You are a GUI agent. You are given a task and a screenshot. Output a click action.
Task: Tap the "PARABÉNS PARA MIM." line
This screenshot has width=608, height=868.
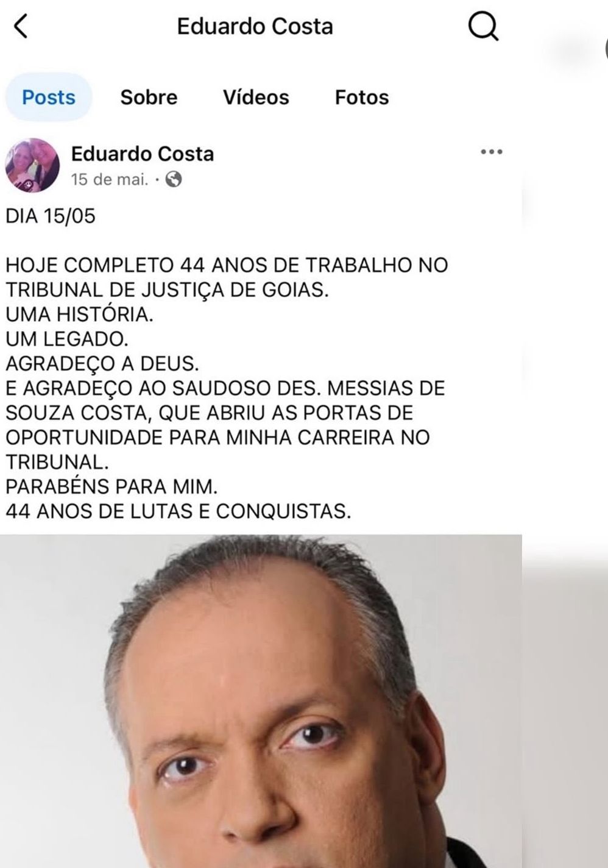[111, 486]
